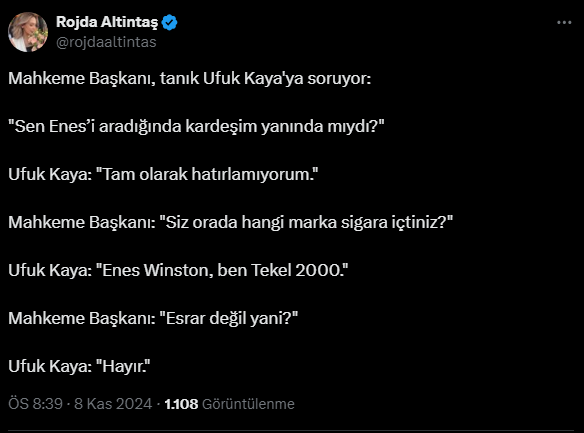Click the 1.108 view count number

181,404
